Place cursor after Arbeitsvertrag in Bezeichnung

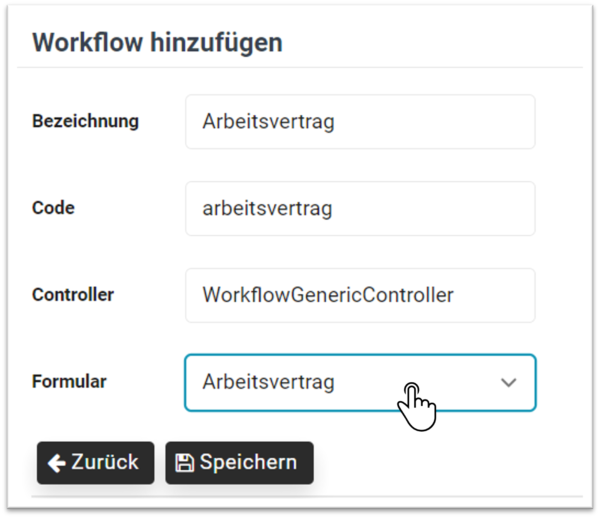click(x=336, y=122)
